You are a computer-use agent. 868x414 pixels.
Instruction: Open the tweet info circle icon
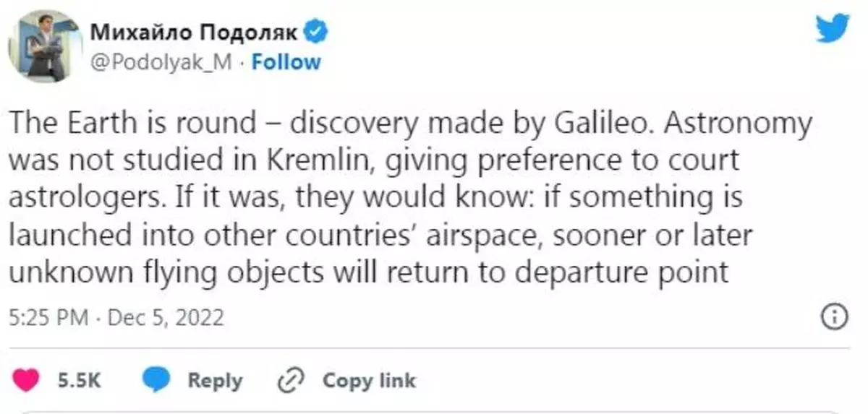[835, 317]
